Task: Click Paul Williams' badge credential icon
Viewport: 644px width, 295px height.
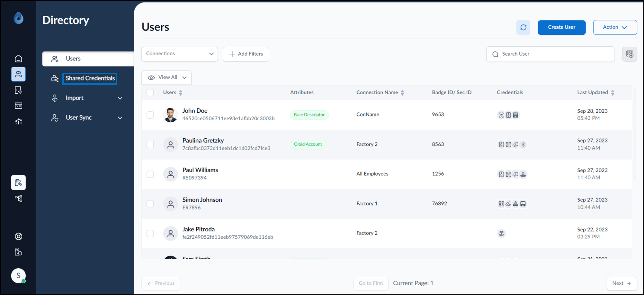Action: (x=501, y=174)
